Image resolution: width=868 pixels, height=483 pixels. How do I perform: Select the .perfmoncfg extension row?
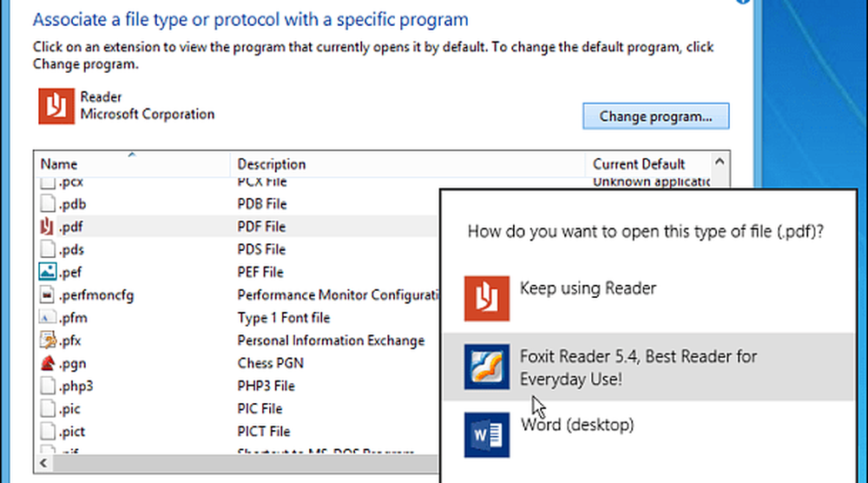95,295
